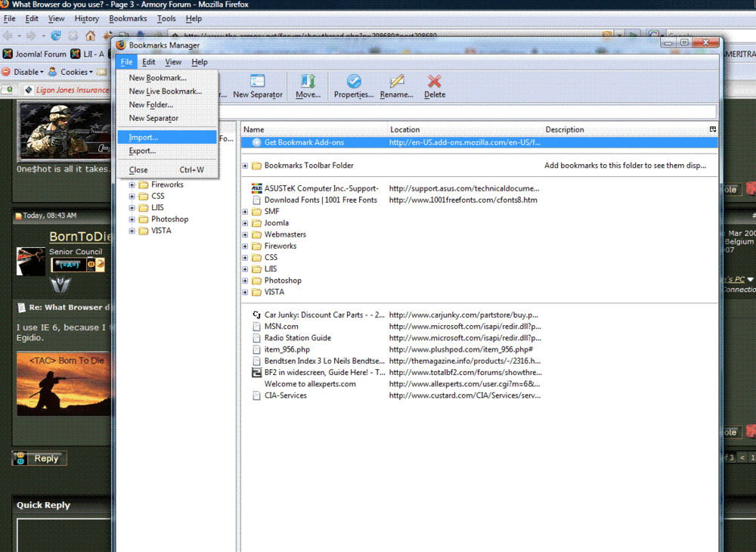Expand Bookmarks Toolbar Folder in list
The width and height of the screenshot is (756, 552).
[x=245, y=166]
